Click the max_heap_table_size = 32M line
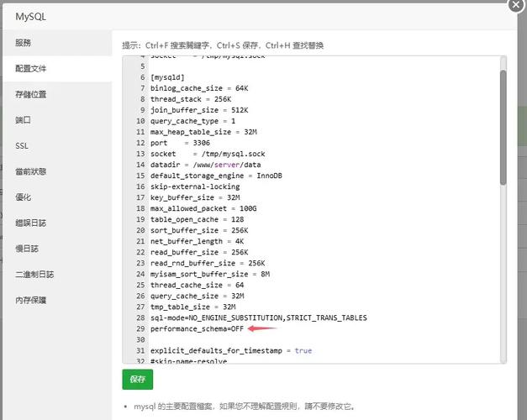The image size is (527, 420). pos(203,132)
